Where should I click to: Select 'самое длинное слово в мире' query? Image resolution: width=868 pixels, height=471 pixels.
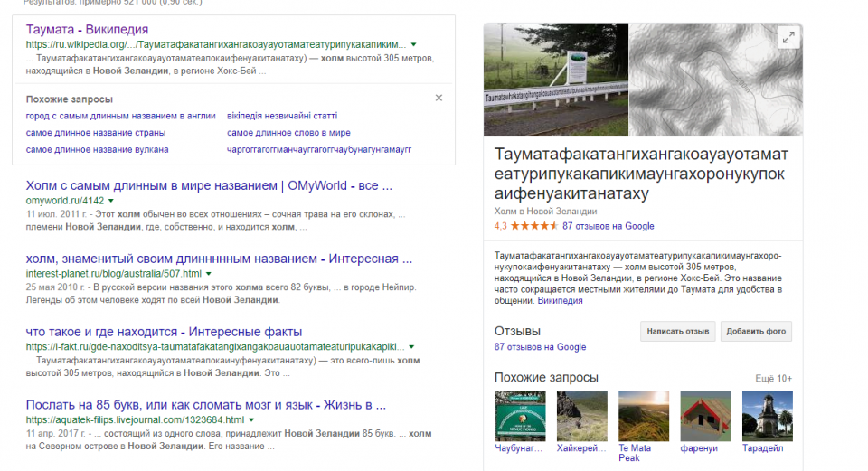[x=289, y=133]
